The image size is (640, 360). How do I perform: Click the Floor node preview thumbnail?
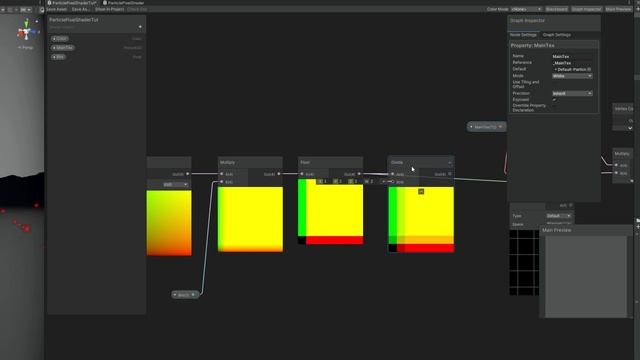point(331,211)
